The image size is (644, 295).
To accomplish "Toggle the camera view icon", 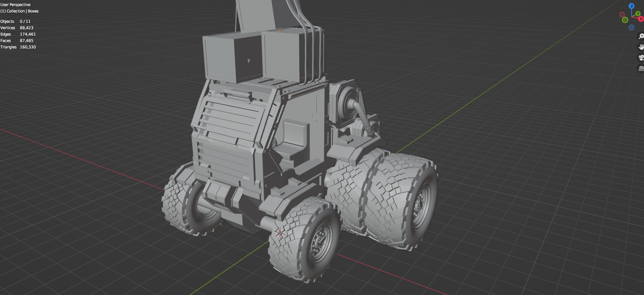I will tap(641, 58).
